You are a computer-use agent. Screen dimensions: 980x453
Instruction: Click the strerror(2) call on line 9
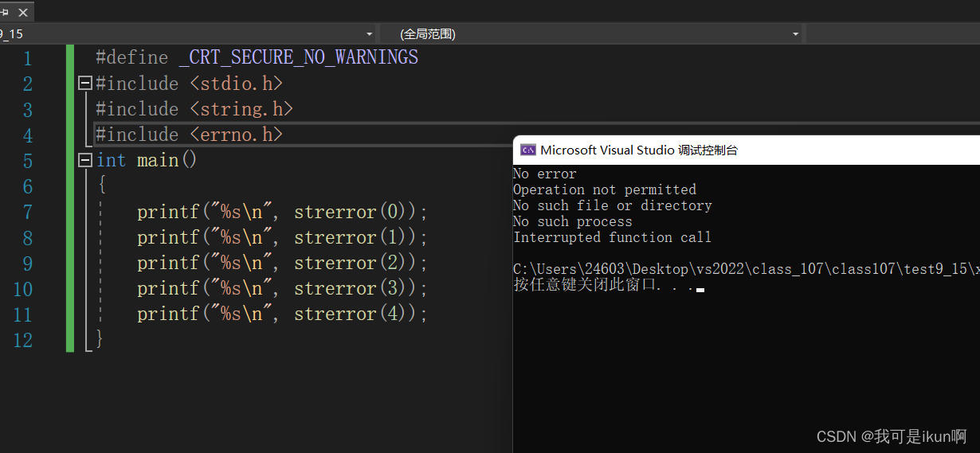(355, 263)
